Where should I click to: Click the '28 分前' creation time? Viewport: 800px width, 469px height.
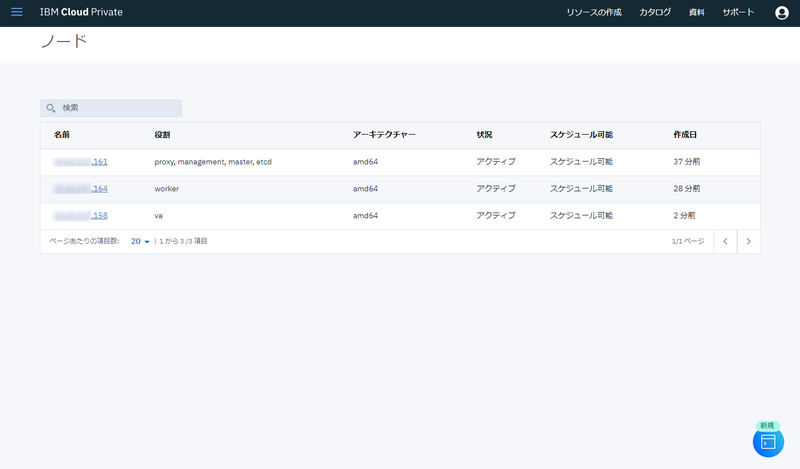pos(686,189)
